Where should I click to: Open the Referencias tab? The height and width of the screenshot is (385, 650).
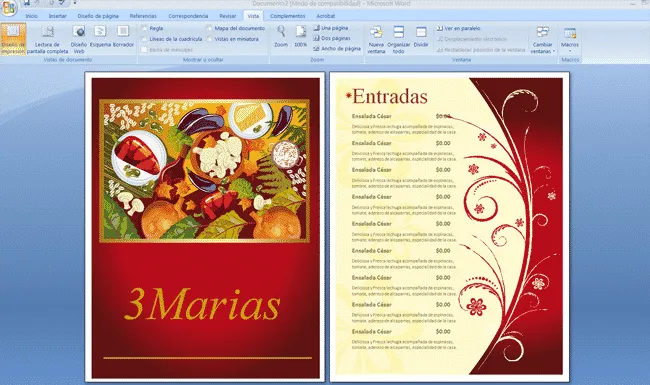(x=143, y=16)
